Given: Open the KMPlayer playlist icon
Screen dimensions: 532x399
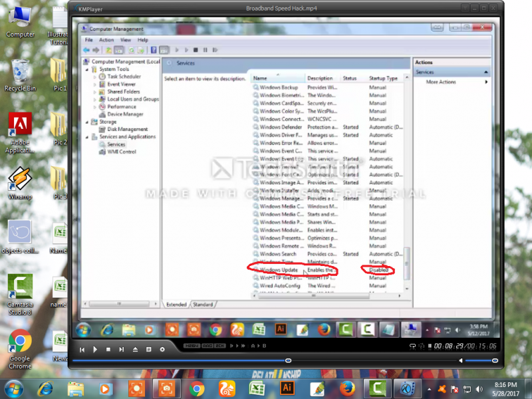Looking at the screenshot, I should pos(148,349).
